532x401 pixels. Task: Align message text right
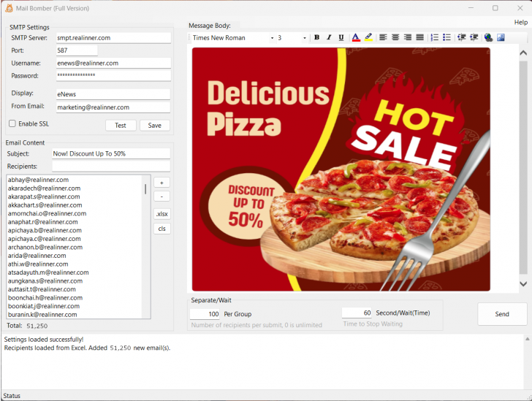pos(408,37)
